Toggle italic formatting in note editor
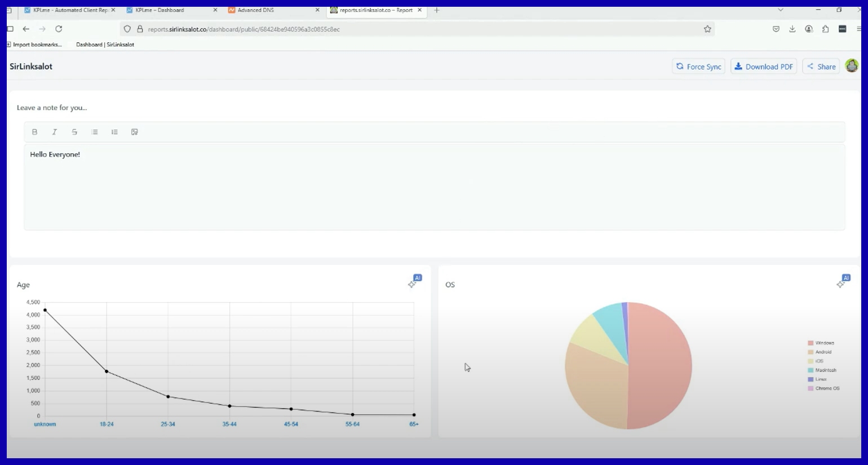This screenshot has height=465, width=868. tap(55, 132)
